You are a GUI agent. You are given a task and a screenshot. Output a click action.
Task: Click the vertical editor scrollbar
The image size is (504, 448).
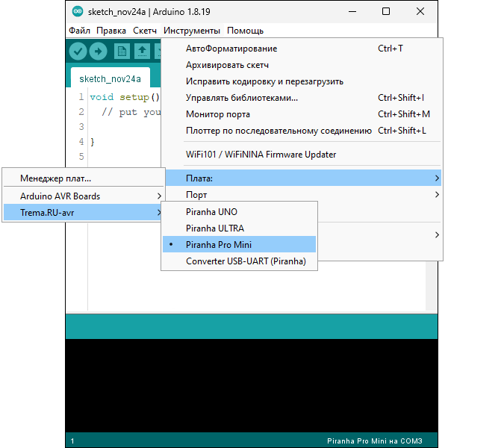(x=431, y=286)
